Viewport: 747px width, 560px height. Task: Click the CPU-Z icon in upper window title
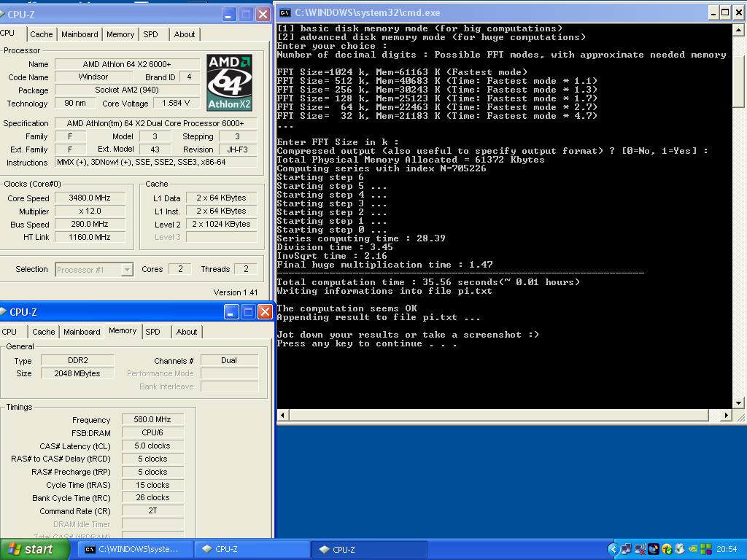coord(2,15)
